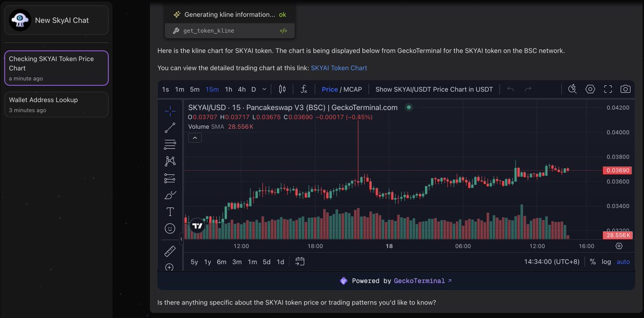The width and height of the screenshot is (644, 318).
Task: Take a chart snapshot with camera icon
Action: pyautogui.click(x=625, y=89)
